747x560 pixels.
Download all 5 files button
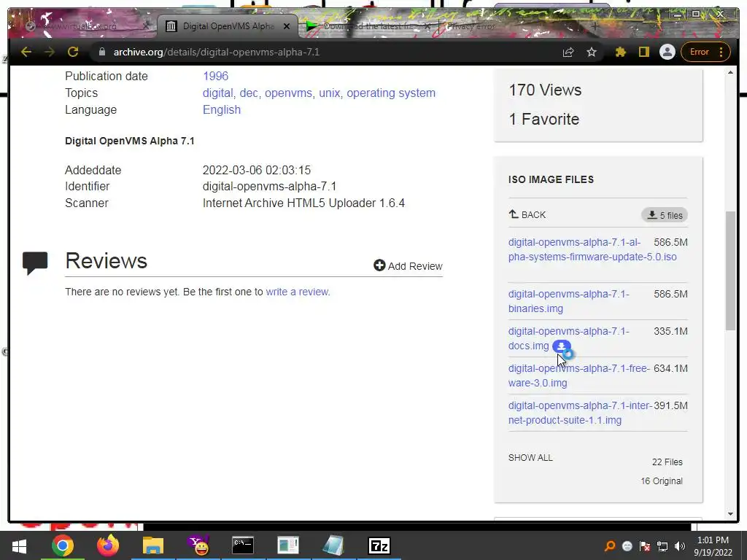click(664, 215)
